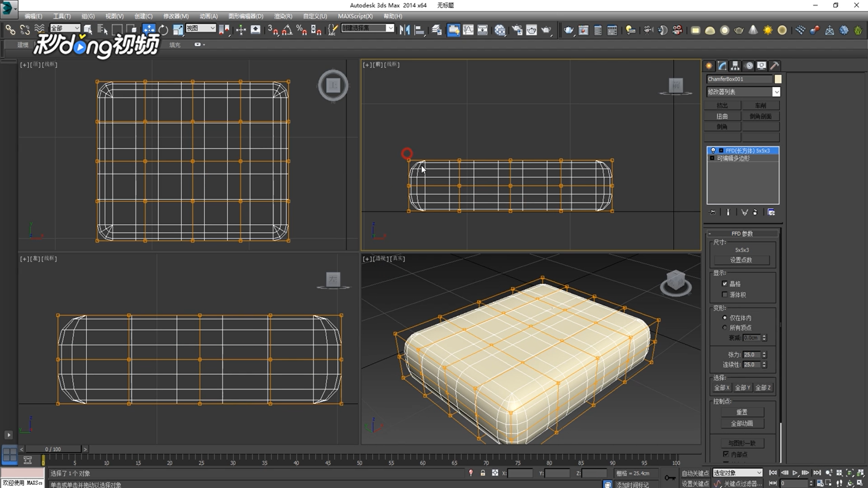Select 可编辑多边形 in the modifier stack
Image resolution: width=868 pixels, height=488 pixels.
click(732, 158)
